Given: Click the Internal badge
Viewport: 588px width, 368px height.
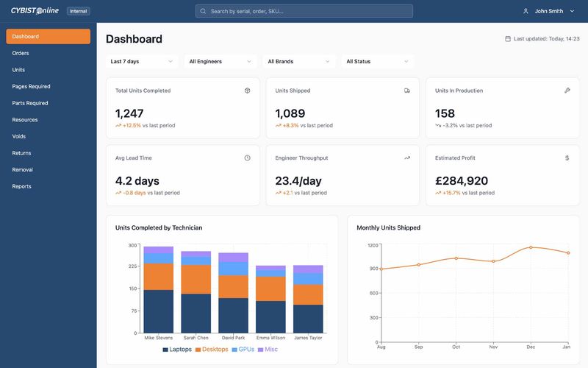Looking at the screenshot, I should (79, 11).
